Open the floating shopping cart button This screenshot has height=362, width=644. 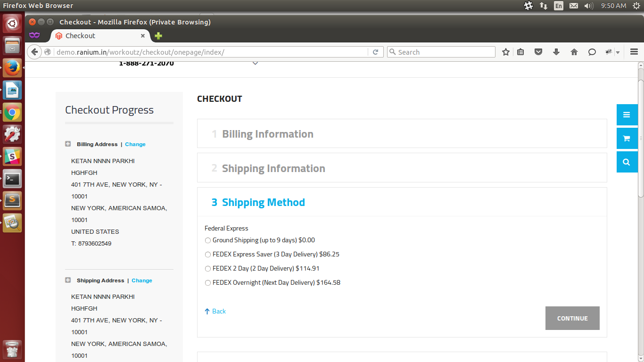(627, 139)
